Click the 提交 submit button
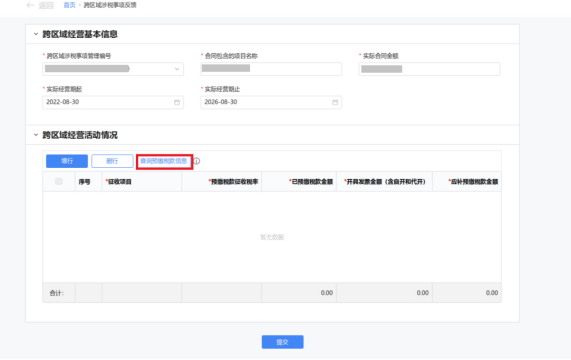Image resolution: width=571 pixels, height=360 pixels. 283,342
